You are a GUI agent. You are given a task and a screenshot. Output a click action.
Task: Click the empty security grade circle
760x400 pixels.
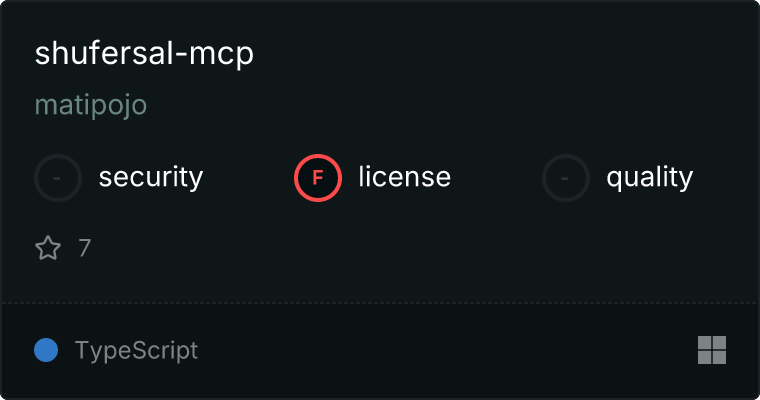pyautogui.click(x=58, y=178)
